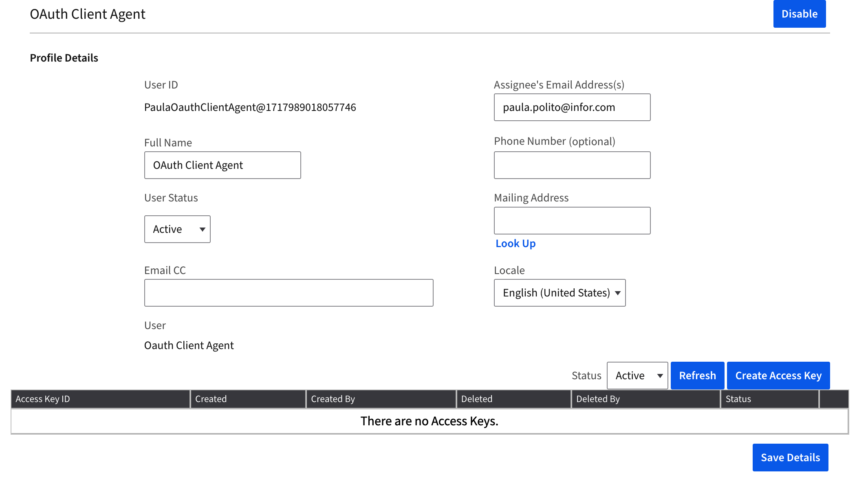Open the Look Up link for mailing address
The height and width of the screenshot is (482, 868).
(x=515, y=243)
